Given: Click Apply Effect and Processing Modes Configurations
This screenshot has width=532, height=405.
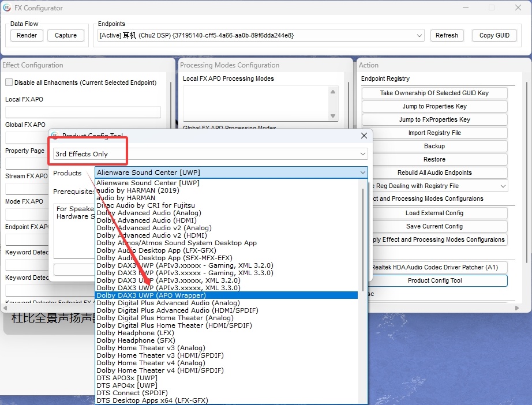Looking at the screenshot, I should [x=438, y=239].
